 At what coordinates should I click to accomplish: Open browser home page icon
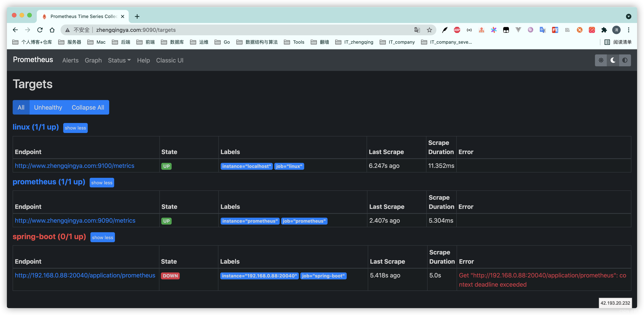(x=52, y=30)
